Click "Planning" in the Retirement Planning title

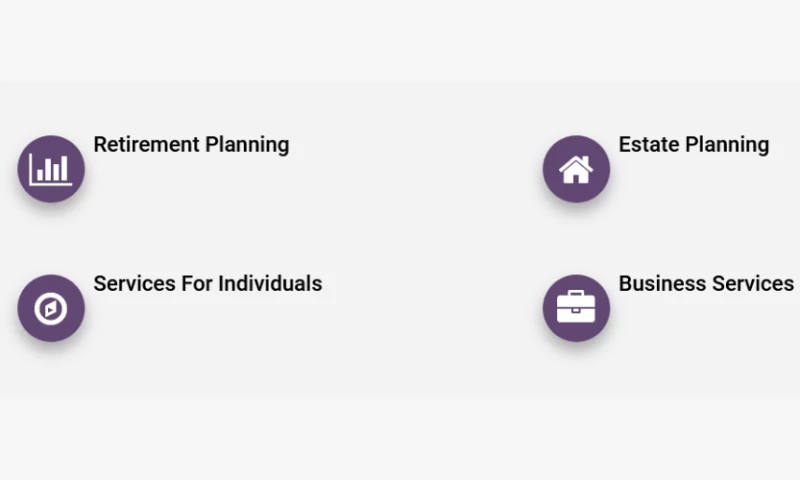[247, 146]
